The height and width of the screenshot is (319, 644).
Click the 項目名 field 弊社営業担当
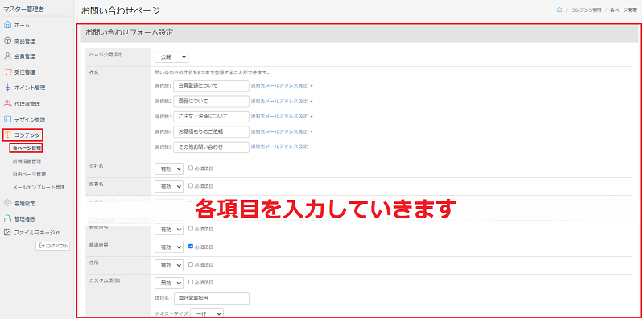click(x=211, y=298)
